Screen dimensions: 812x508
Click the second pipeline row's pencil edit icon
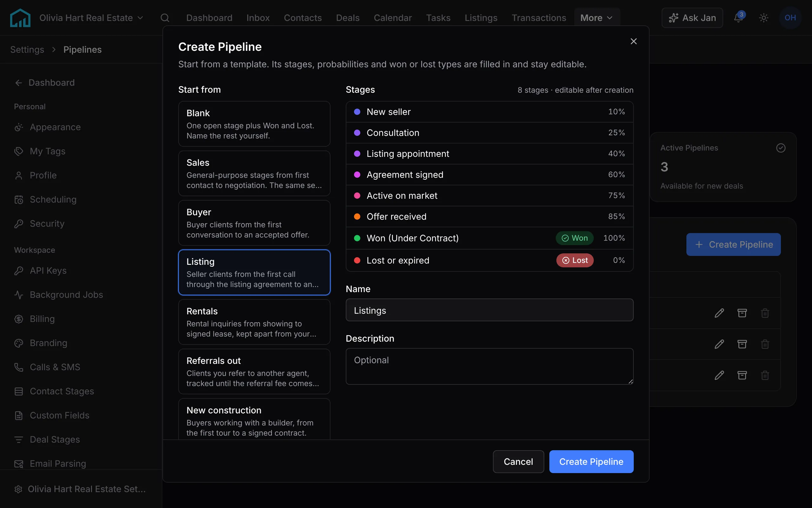click(719, 344)
